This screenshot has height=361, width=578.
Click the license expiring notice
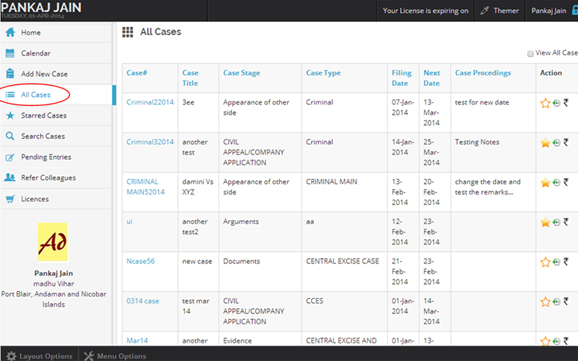pyautogui.click(x=425, y=11)
